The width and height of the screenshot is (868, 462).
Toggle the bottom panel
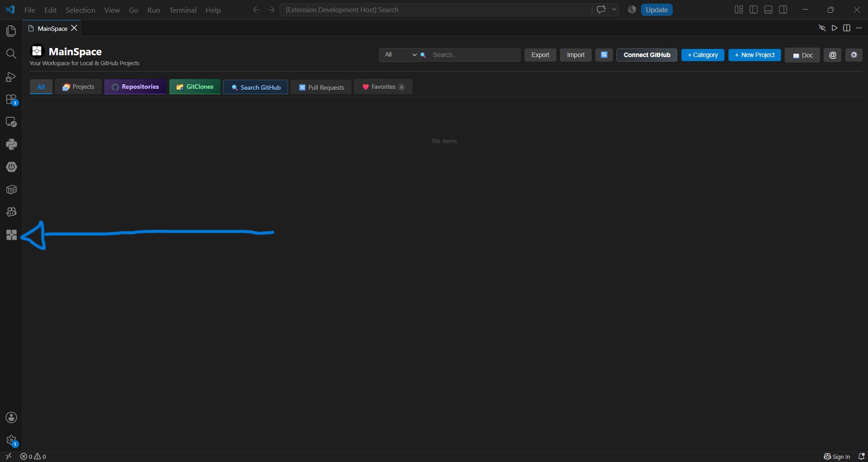(x=768, y=10)
